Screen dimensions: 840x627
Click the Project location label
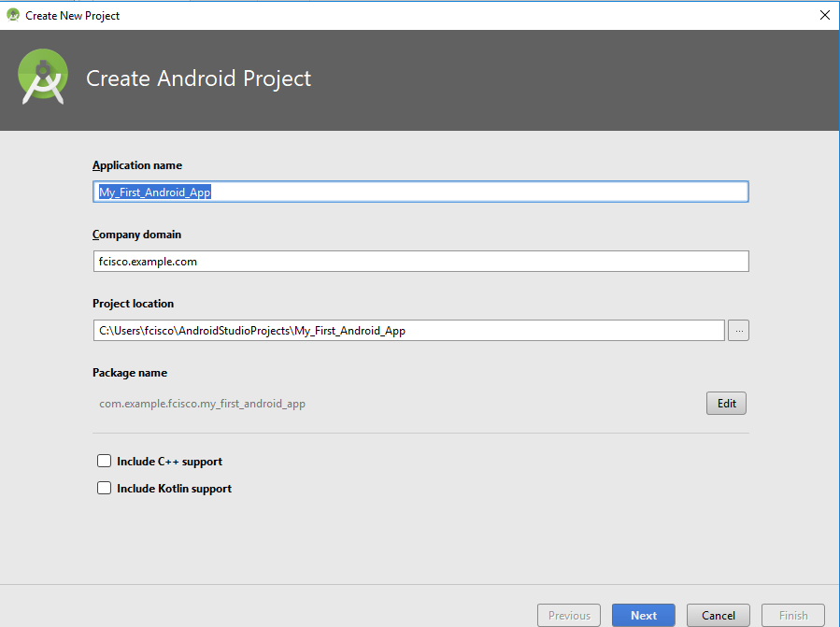pos(133,304)
